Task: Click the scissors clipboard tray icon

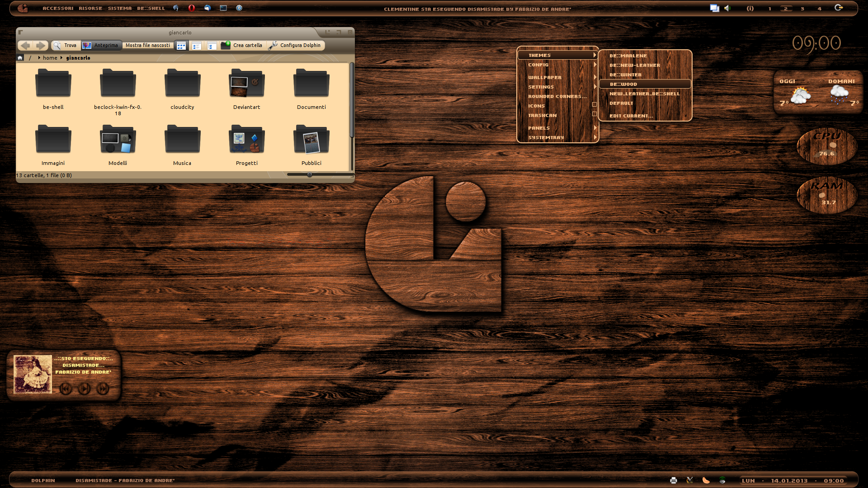Action: click(x=690, y=480)
